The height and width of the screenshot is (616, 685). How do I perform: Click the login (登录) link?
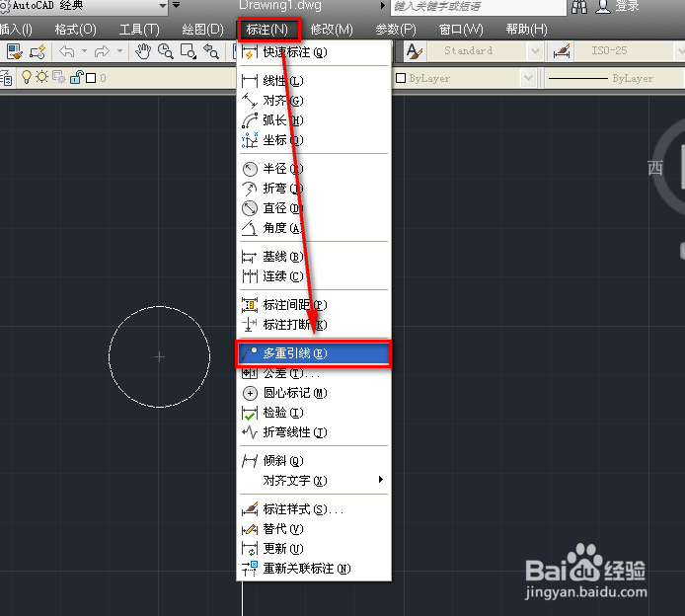point(627,6)
